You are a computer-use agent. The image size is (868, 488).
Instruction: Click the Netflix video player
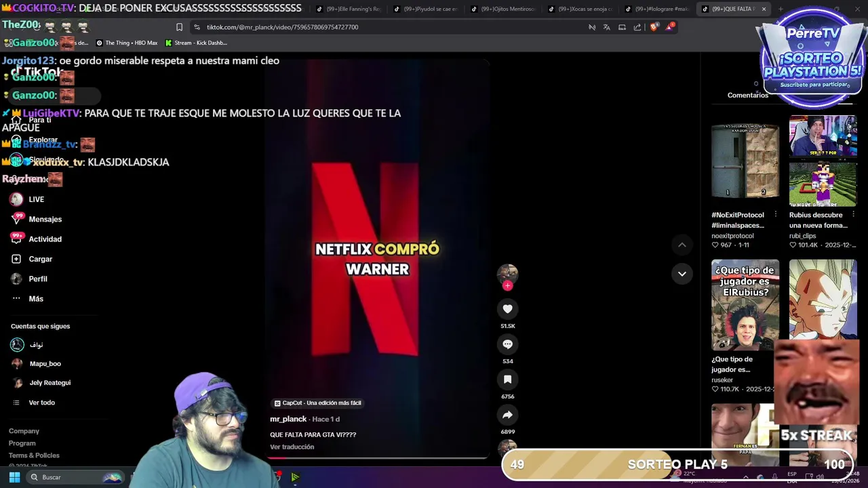(x=376, y=258)
